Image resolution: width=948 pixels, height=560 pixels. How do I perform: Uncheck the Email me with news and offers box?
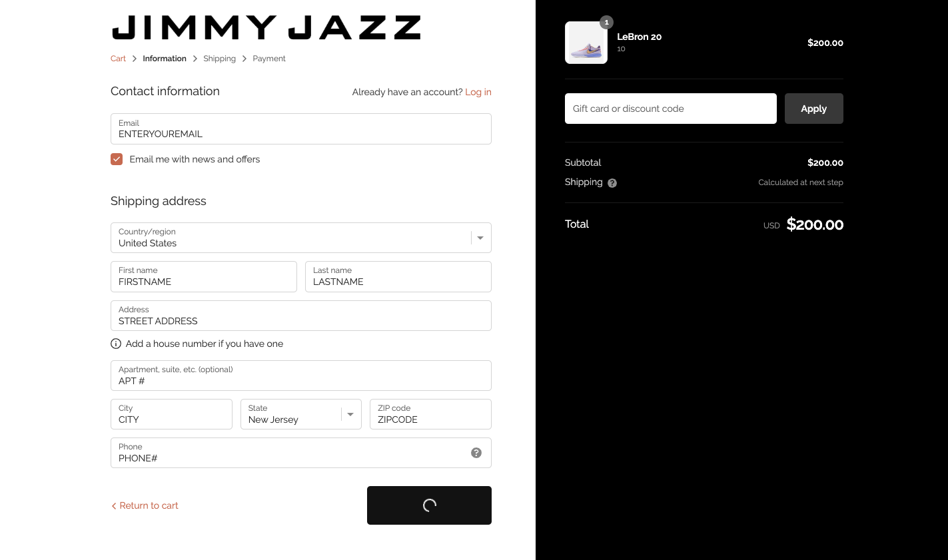coord(117,159)
